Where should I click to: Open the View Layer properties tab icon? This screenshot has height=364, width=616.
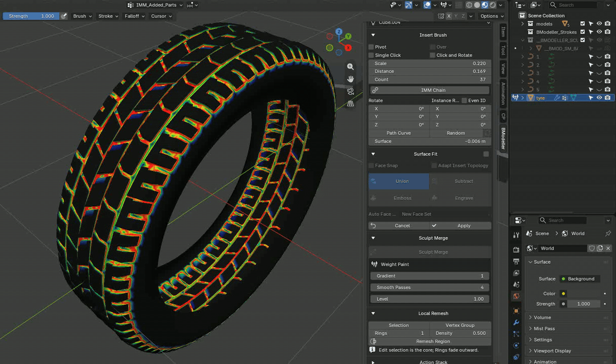(516, 273)
